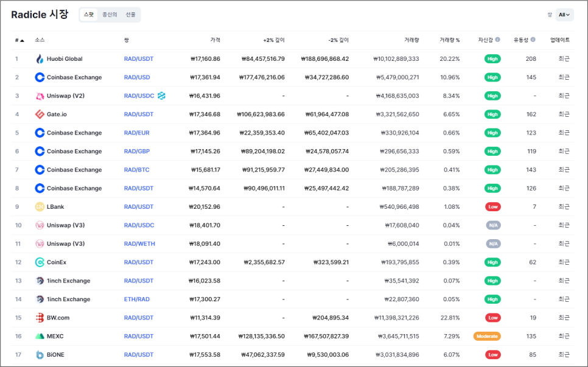
Task: Click the volume percentage 20.22%
Action: tap(450, 59)
